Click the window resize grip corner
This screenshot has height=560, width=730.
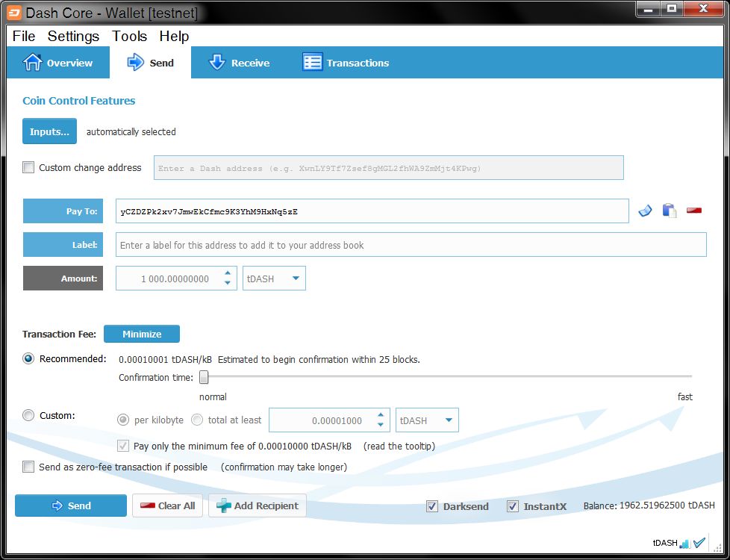716,548
